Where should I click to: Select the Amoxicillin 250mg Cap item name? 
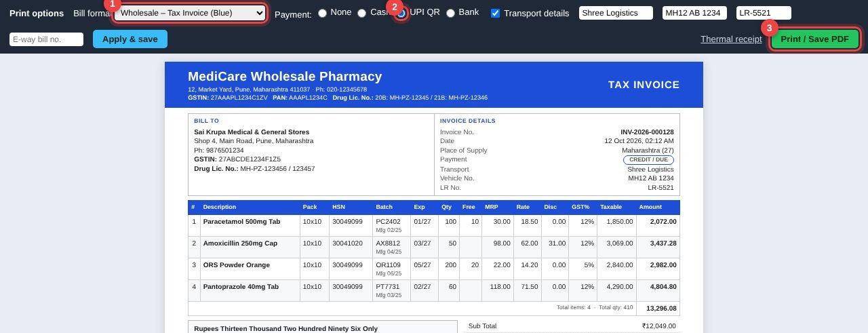click(x=240, y=243)
